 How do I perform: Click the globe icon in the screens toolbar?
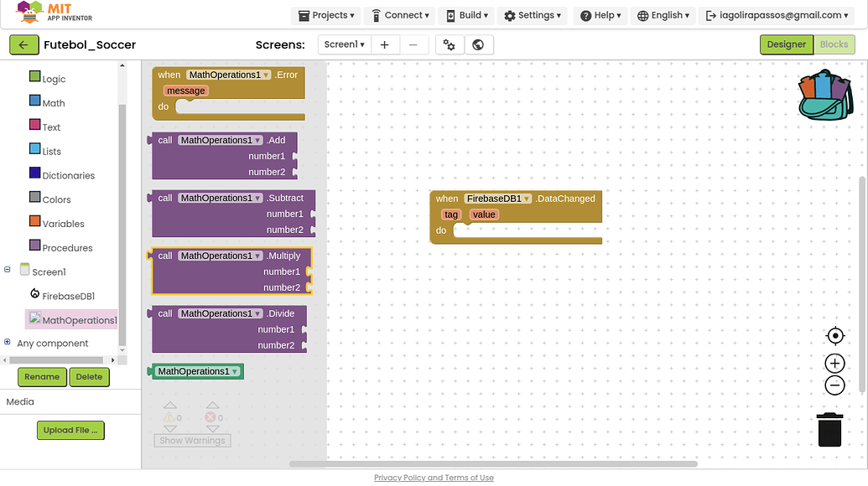click(x=478, y=45)
